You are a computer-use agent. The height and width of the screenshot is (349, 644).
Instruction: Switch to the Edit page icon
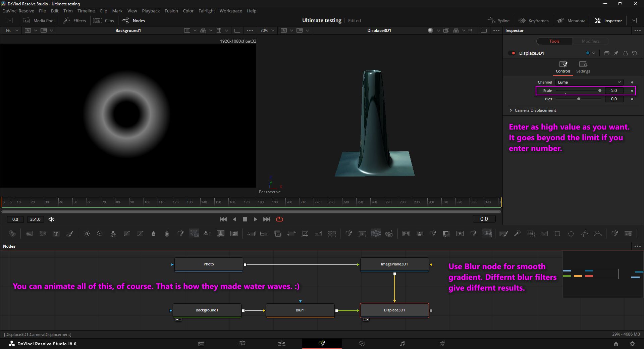pos(282,343)
